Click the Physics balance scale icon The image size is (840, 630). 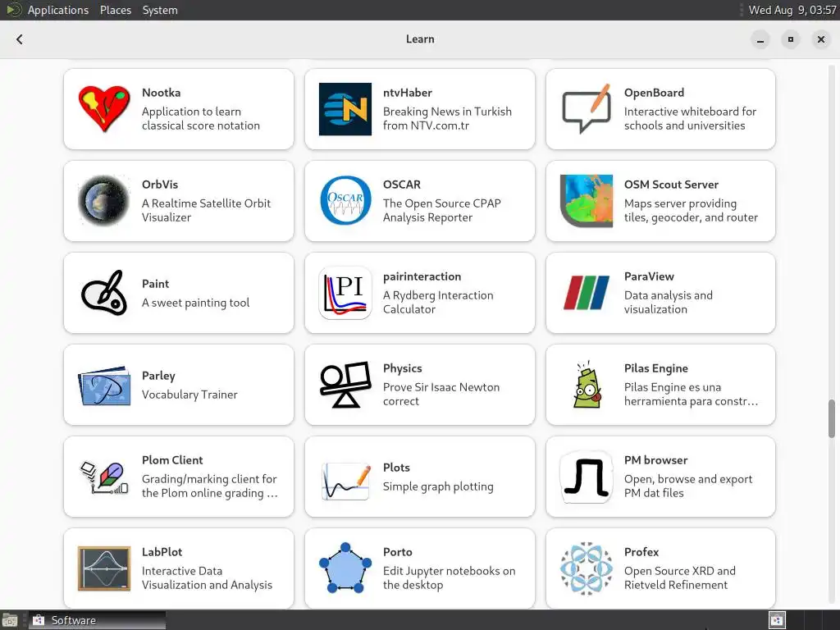[x=345, y=386]
